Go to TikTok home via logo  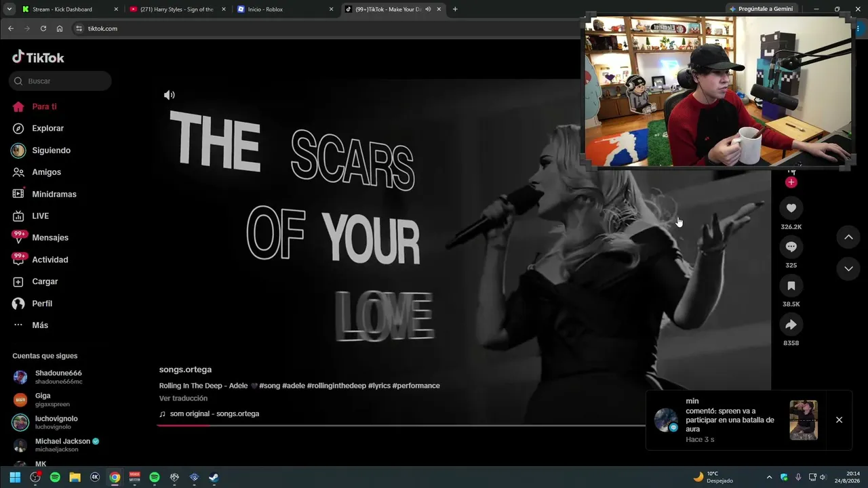(38, 57)
